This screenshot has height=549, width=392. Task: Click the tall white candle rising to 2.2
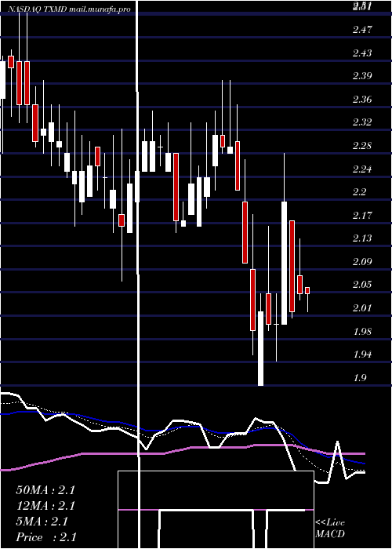284,264
